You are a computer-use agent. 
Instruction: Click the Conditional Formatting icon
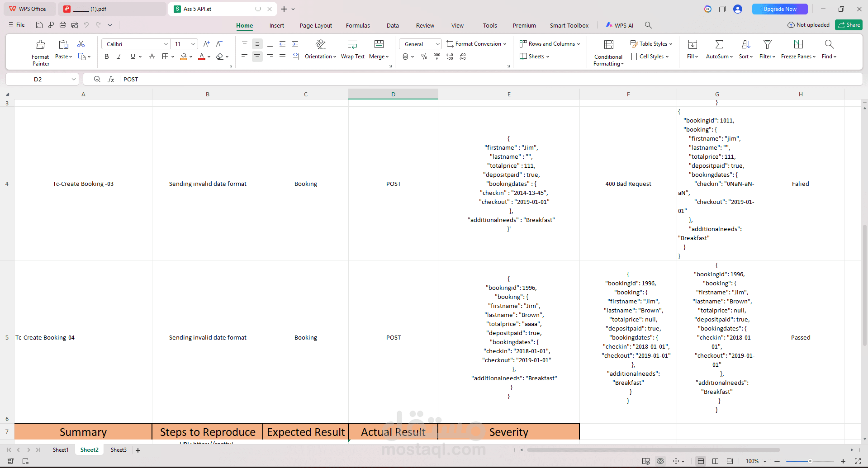[609, 44]
